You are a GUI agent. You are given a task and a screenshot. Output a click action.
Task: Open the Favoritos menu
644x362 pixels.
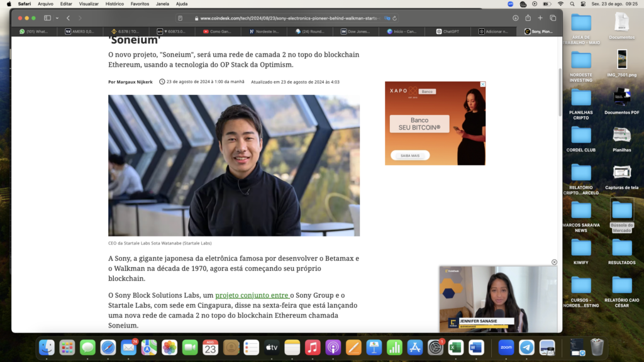140,4
